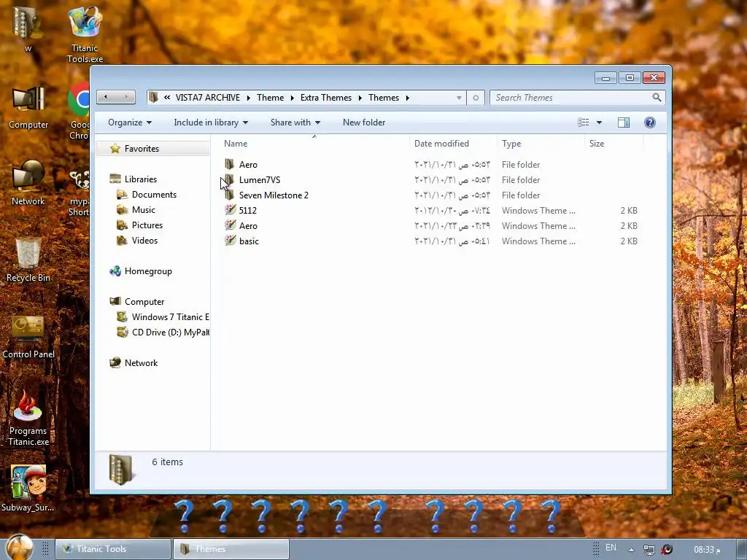Viewport: 747px width, 560px height.
Task: Sort by the Date modified column header
Action: pyautogui.click(x=453, y=144)
